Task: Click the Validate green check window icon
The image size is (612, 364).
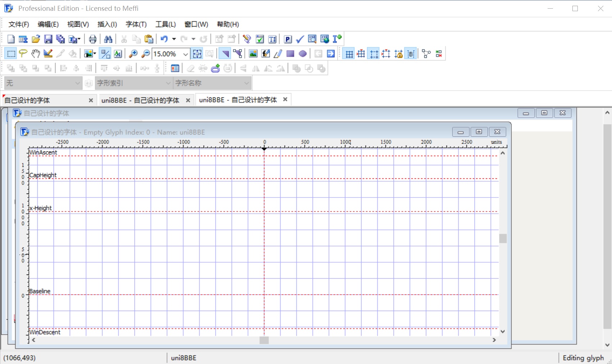Action: coord(260,39)
